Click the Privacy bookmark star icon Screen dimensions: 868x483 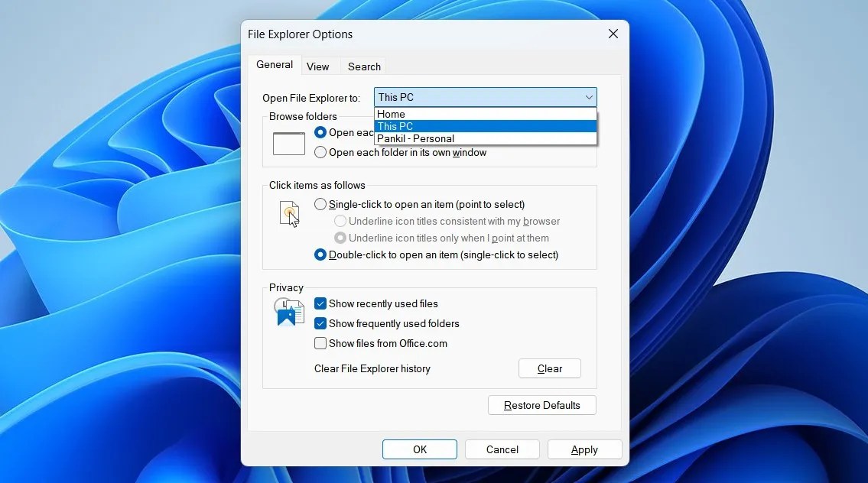pyautogui.click(x=288, y=312)
